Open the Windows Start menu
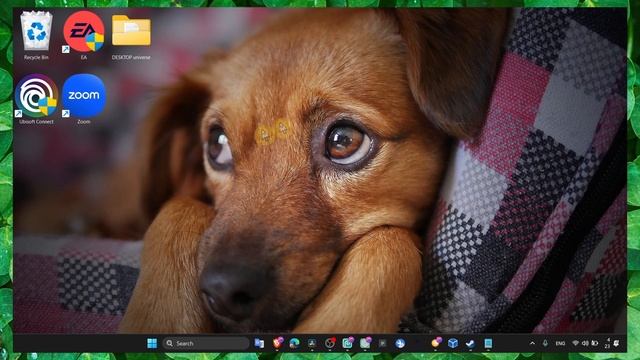Screen dimensions: 640x360 152,343
